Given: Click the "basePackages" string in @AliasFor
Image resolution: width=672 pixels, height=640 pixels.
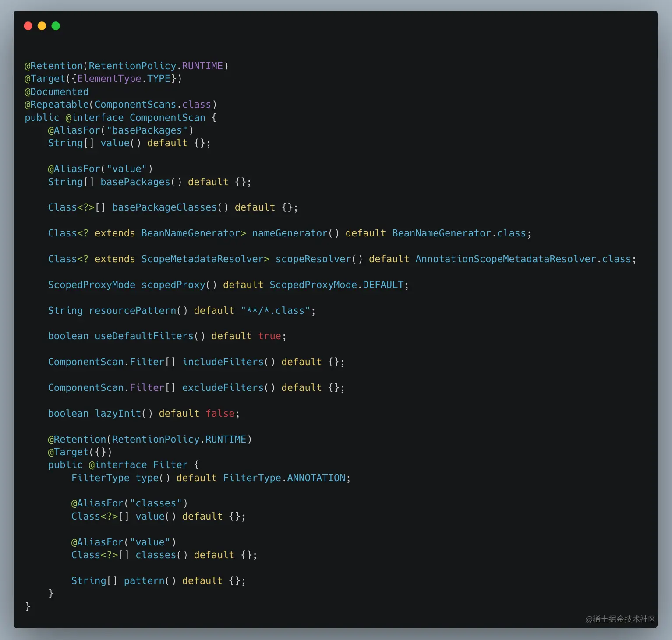Looking at the screenshot, I should (147, 130).
